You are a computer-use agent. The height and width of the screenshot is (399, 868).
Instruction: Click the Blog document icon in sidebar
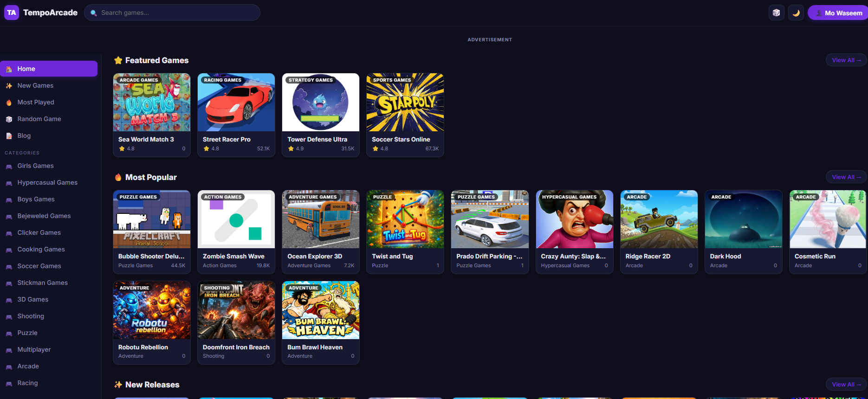click(x=9, y=136)
